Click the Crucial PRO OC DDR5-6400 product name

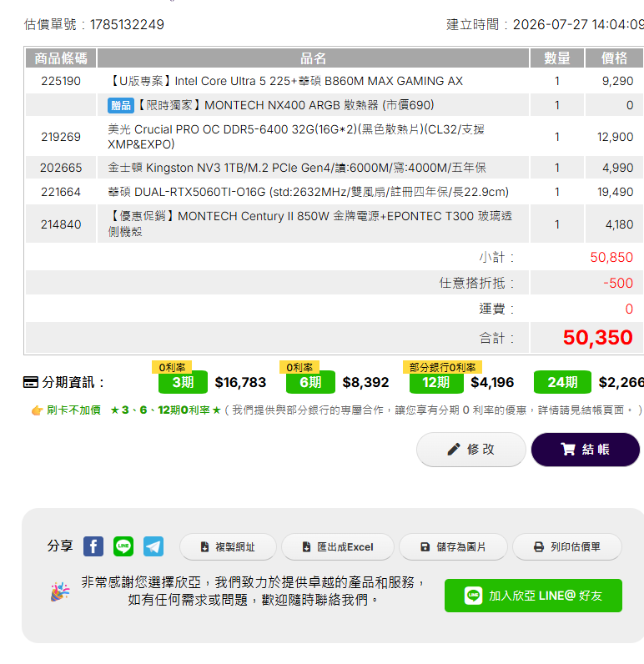296,136
